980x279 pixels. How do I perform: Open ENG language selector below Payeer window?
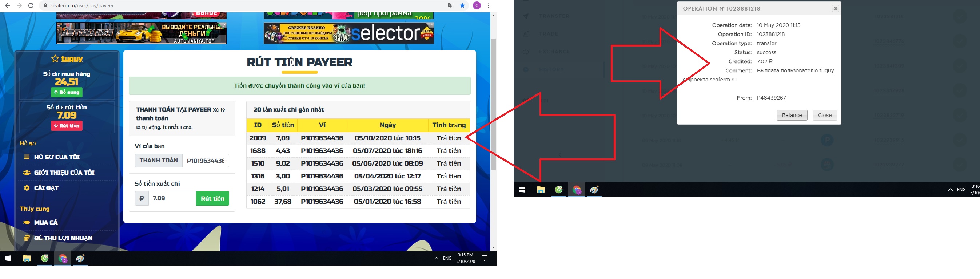point(961,190)
